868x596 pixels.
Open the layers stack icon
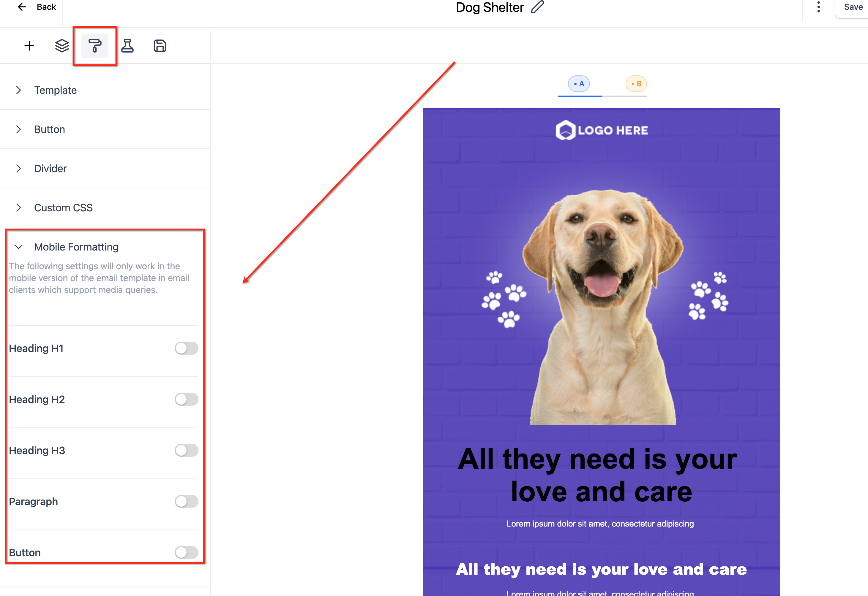(x=62, y=46)
